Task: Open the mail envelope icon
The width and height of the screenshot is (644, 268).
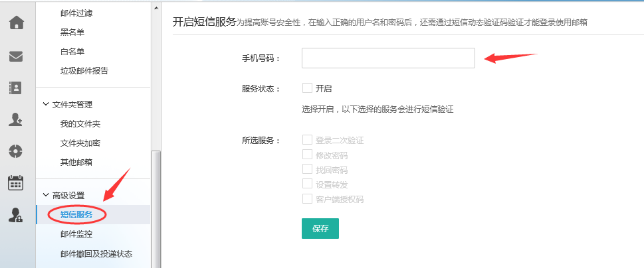Action: tap(16, 56)
